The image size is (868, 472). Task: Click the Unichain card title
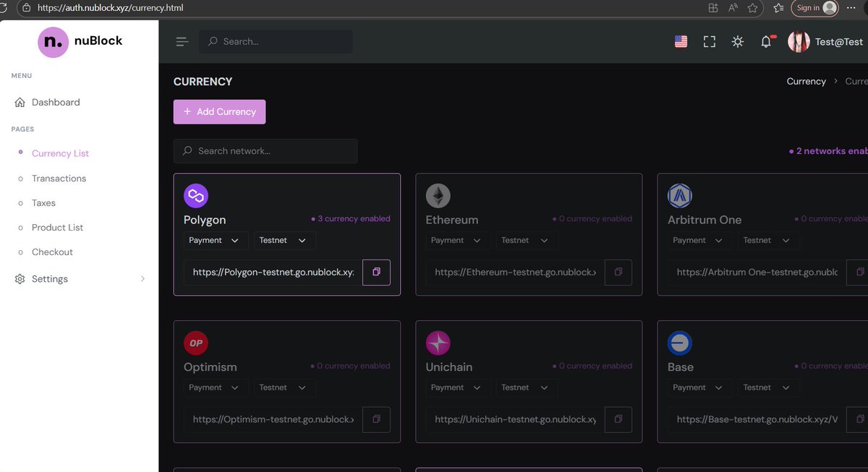coord(449,367)
